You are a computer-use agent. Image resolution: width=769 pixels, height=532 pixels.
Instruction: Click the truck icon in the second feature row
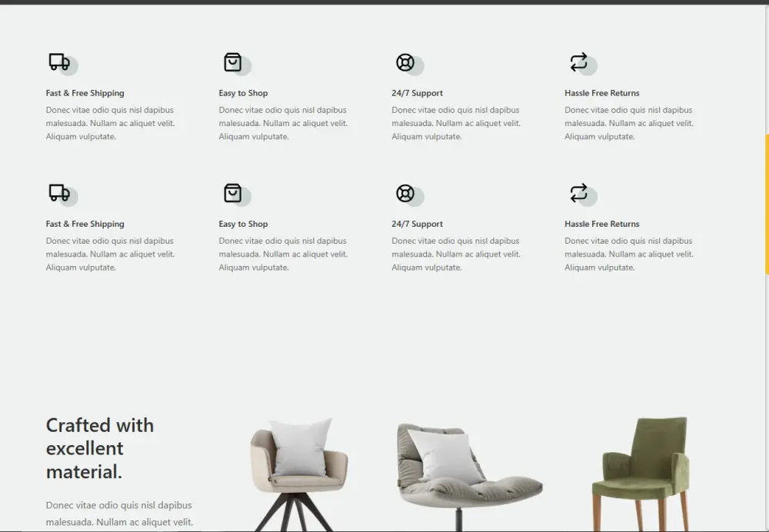pos(59,193)
